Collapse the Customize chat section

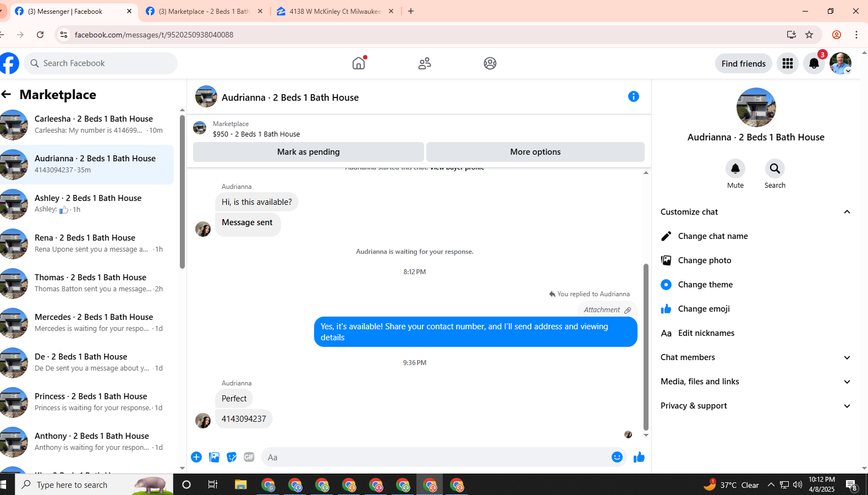click(847, 212)
